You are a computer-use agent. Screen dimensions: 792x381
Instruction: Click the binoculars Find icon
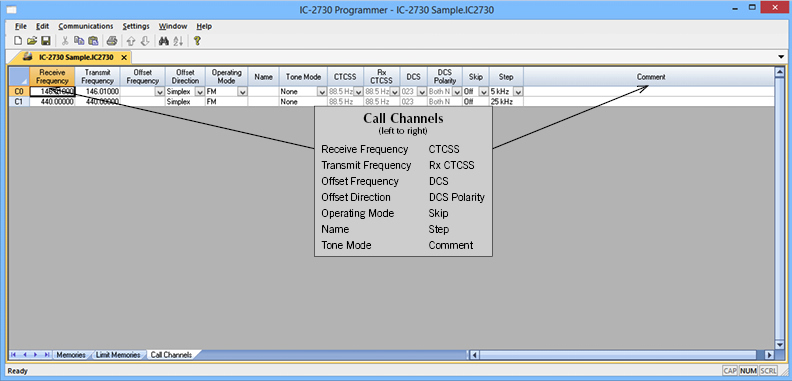point(164,41)
